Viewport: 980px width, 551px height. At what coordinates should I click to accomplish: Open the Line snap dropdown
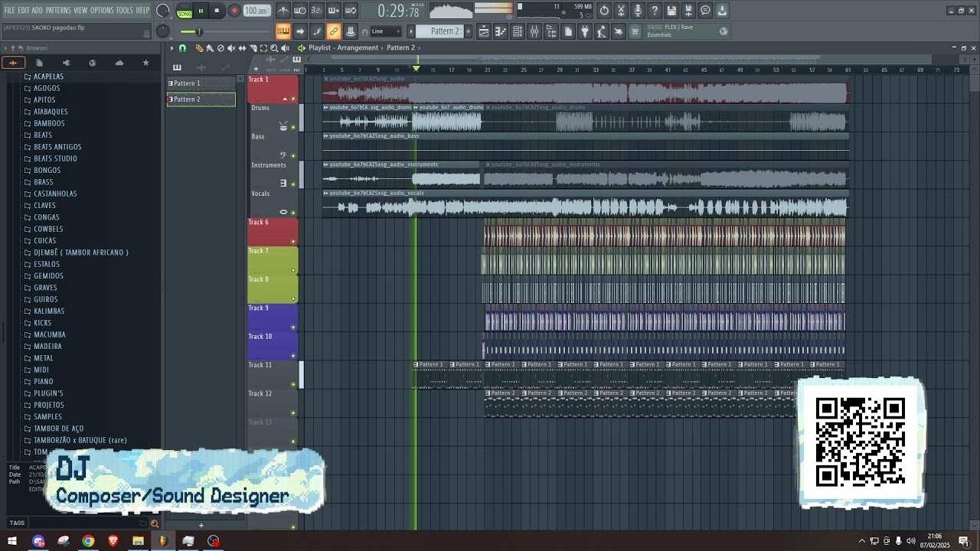386,31
